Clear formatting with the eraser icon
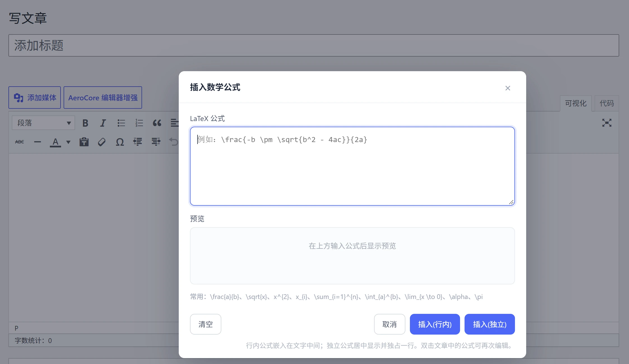The height and width of the screenshot is (364, 629). 102,142
